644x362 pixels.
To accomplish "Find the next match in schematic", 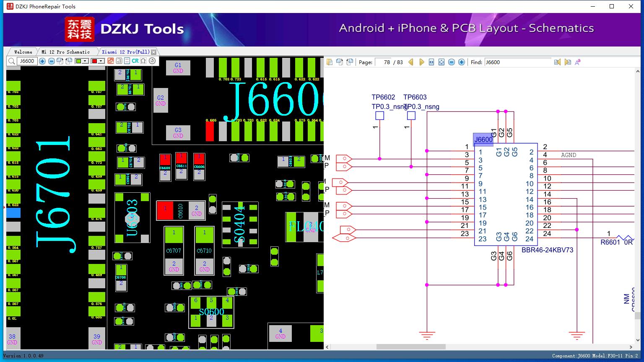I will coord(568,62).
